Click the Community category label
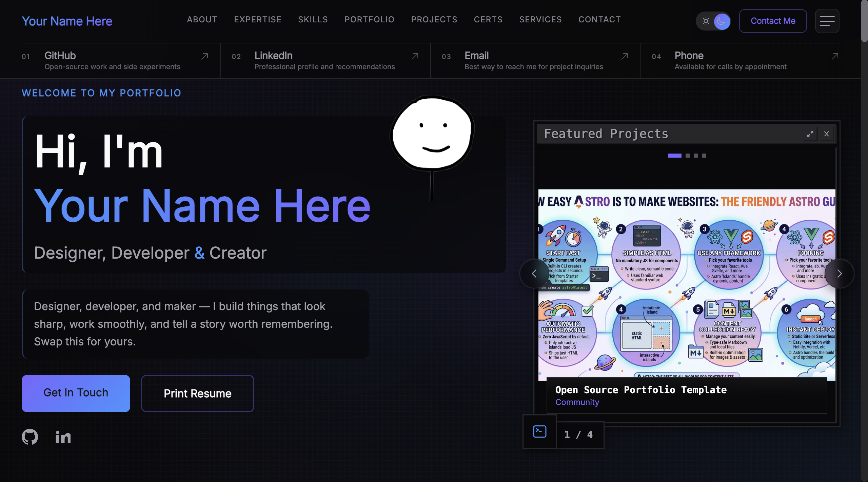The width and height of the screenshot is (868, 482). click(x=577, y=402)
